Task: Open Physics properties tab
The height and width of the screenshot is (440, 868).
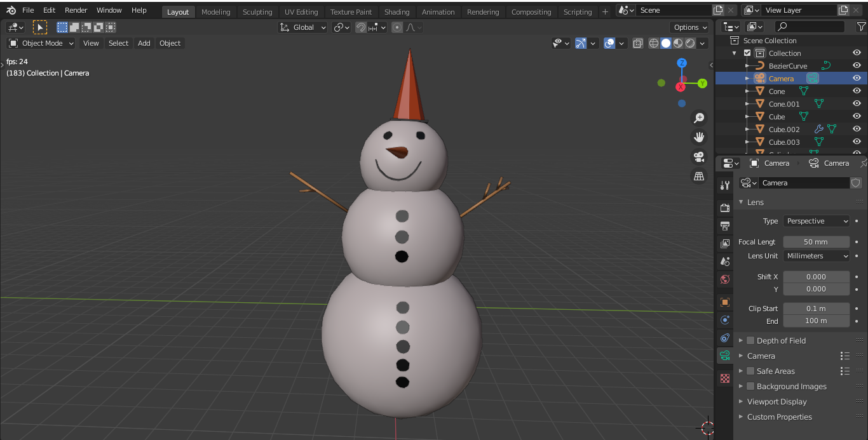Action: point(724,320)
